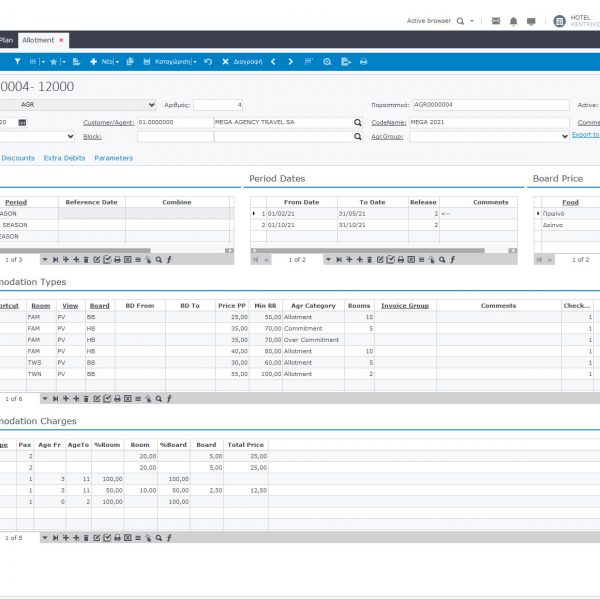Viewport: 600px width, 600px height.
Task: Open the filter tool in the blue toolbar
Action: click(17, 62)
